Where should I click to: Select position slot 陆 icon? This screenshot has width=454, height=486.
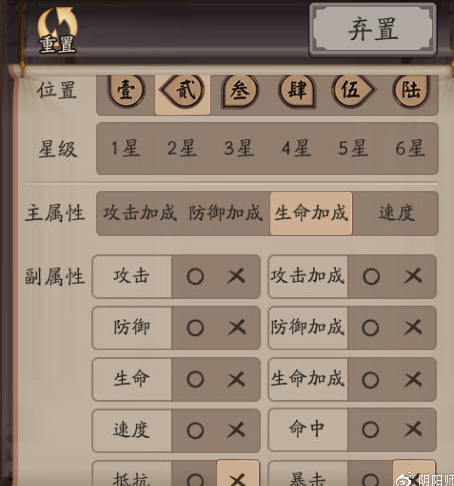click(411, 90)
